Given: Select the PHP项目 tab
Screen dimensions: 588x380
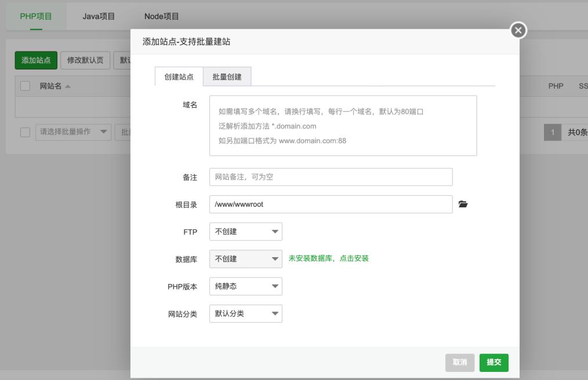Looking at the screenshot, I should click(x=35, y=16).
